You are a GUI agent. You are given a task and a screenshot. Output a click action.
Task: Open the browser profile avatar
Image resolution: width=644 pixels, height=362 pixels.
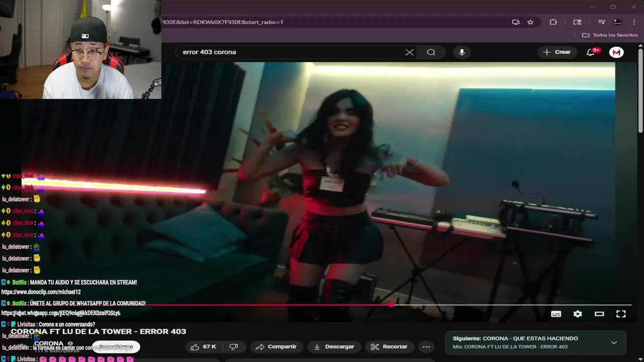[618, 22]
